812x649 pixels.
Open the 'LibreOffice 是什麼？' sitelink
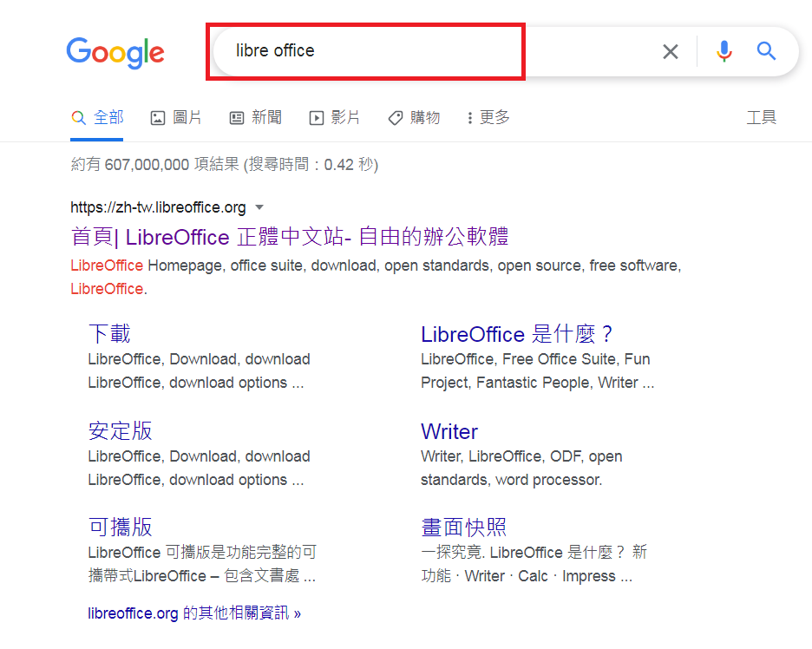click(x=517, y=333)
